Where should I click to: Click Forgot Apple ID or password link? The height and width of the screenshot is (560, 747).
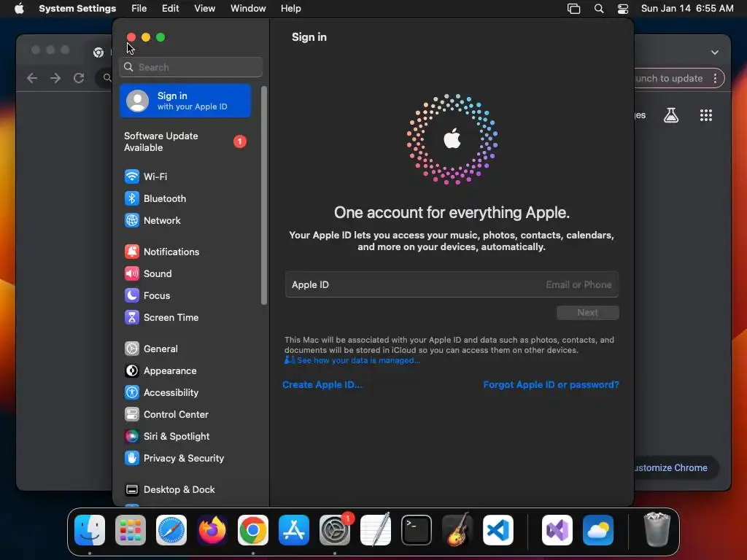click(551, 385)
